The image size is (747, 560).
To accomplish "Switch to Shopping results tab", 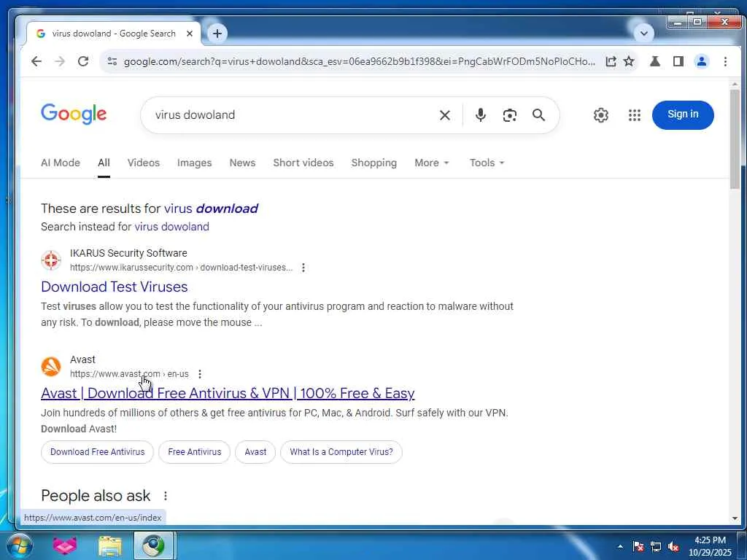I will tap(374, 163).
